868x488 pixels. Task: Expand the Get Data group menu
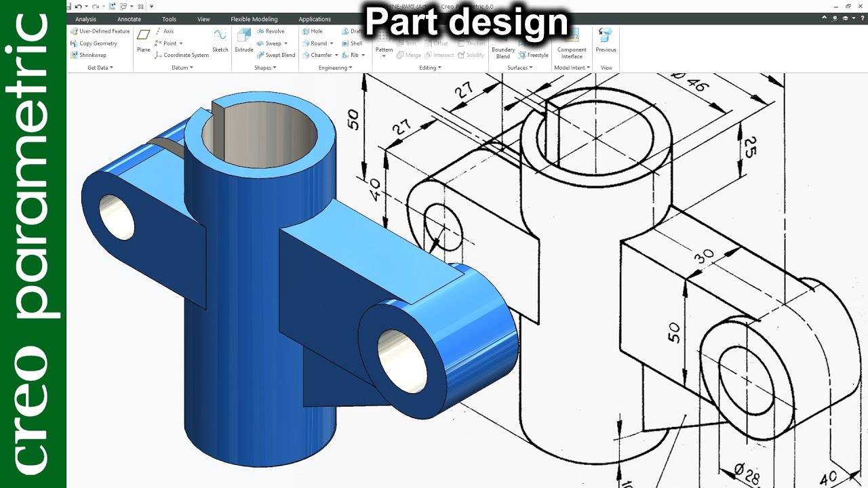tap(100, 68)
